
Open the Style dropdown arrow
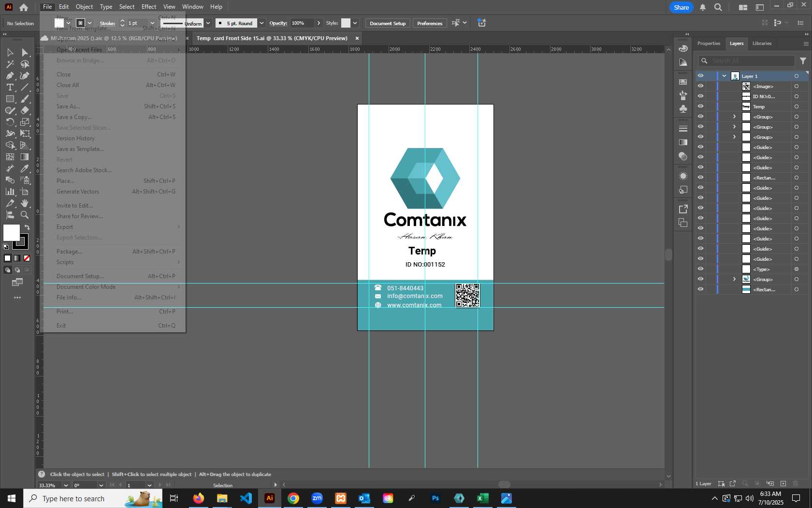tap(355, 23)
